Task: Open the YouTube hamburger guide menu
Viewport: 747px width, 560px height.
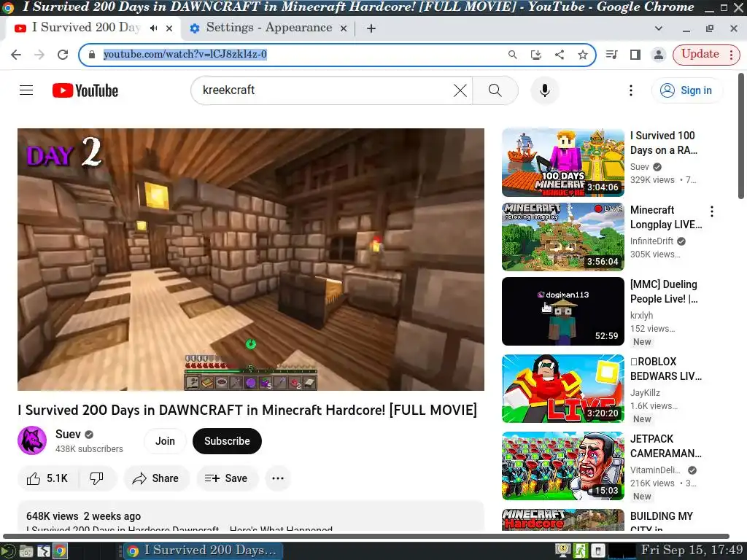Action: [x=26, y=90]
